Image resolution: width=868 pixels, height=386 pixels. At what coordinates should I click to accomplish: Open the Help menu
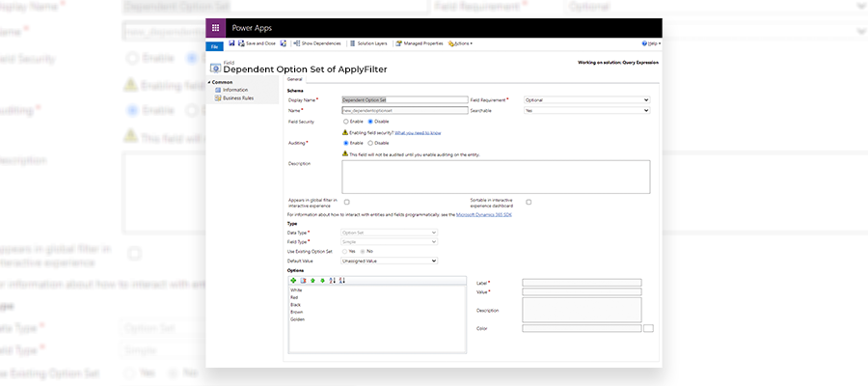652,43
